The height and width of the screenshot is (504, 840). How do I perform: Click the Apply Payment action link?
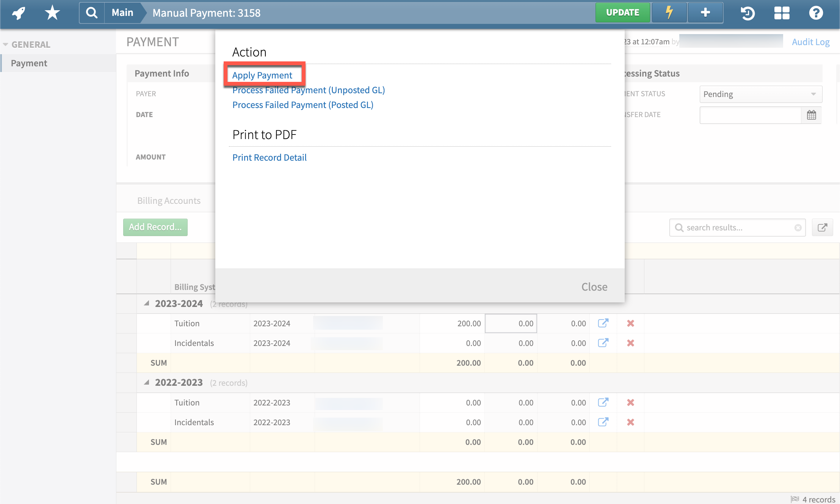[263, 75]
